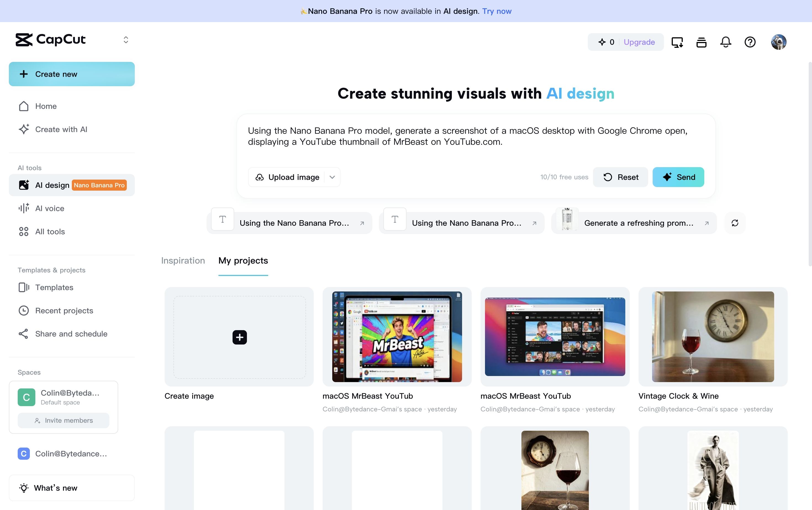Expand the Upload image dropdown arrow
812x510 pixels.
coord(332,177)
